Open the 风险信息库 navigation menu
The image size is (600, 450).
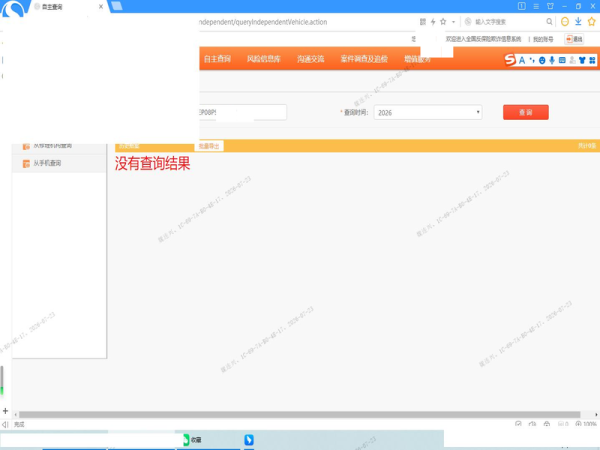(263, 59)
